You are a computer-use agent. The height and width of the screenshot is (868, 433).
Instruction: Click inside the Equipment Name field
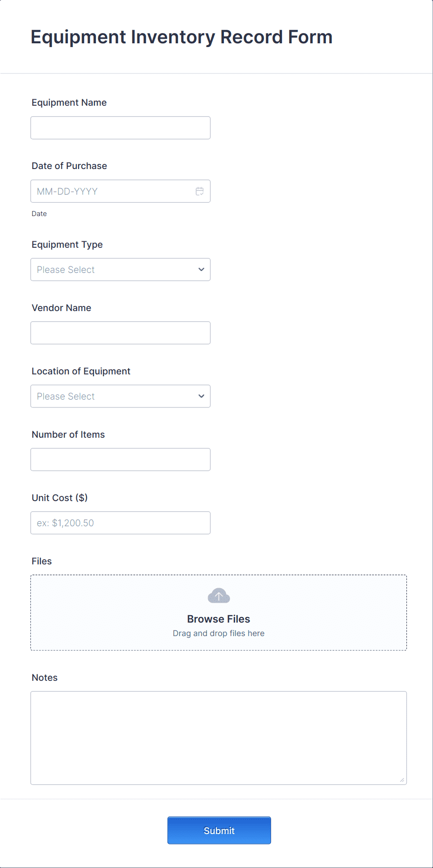120,127
